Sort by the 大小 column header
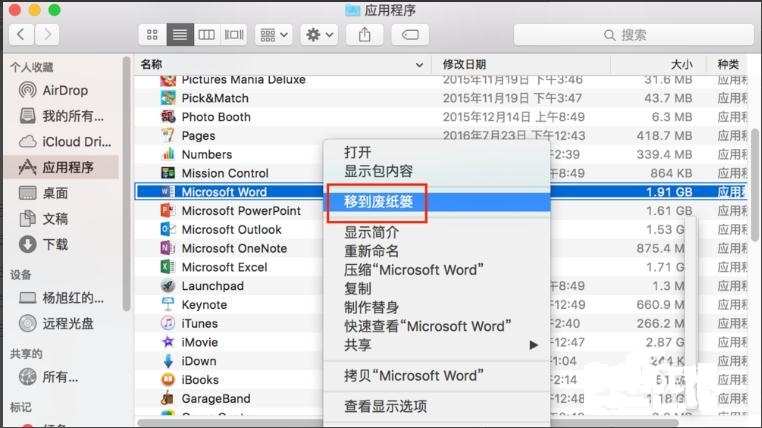762x428 pixels. [x=681, y=64]
